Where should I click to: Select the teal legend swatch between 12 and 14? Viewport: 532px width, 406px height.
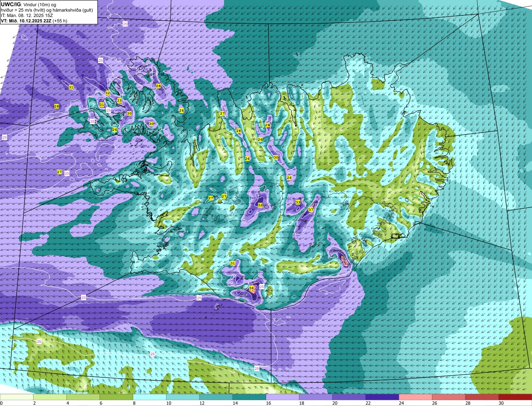(x=216, y=397)
